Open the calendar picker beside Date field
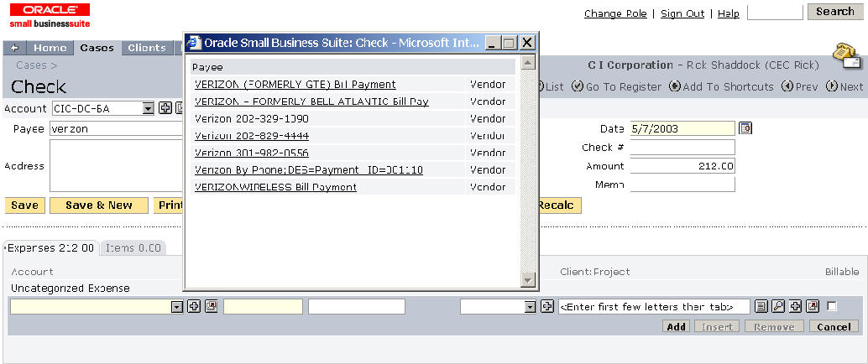868x364 pixels. [745, 129]
